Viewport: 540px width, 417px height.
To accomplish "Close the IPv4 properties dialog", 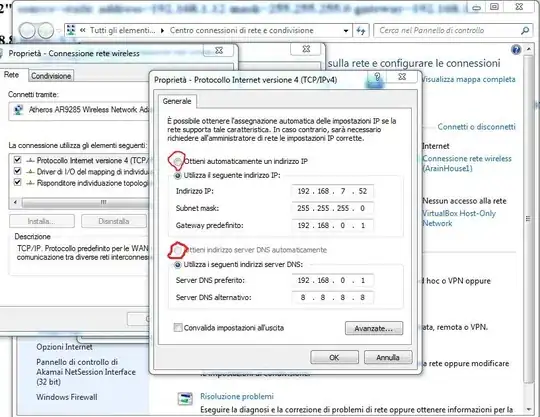I will (402, 77).
